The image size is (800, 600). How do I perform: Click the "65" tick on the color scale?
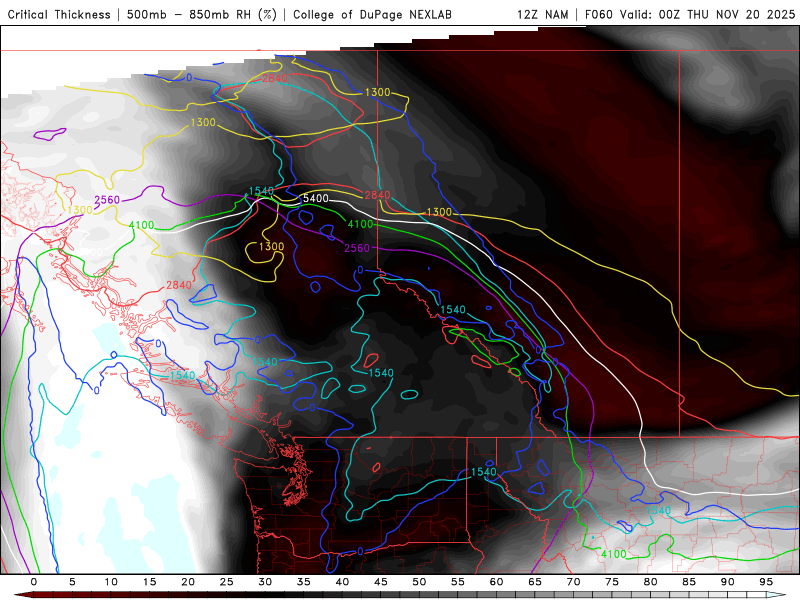click(535, 582)
